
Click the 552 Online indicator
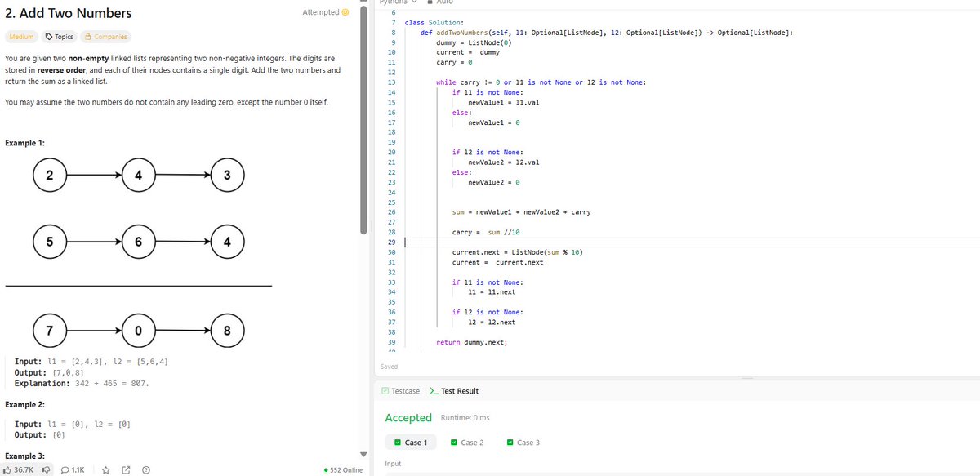coord(343,470)
